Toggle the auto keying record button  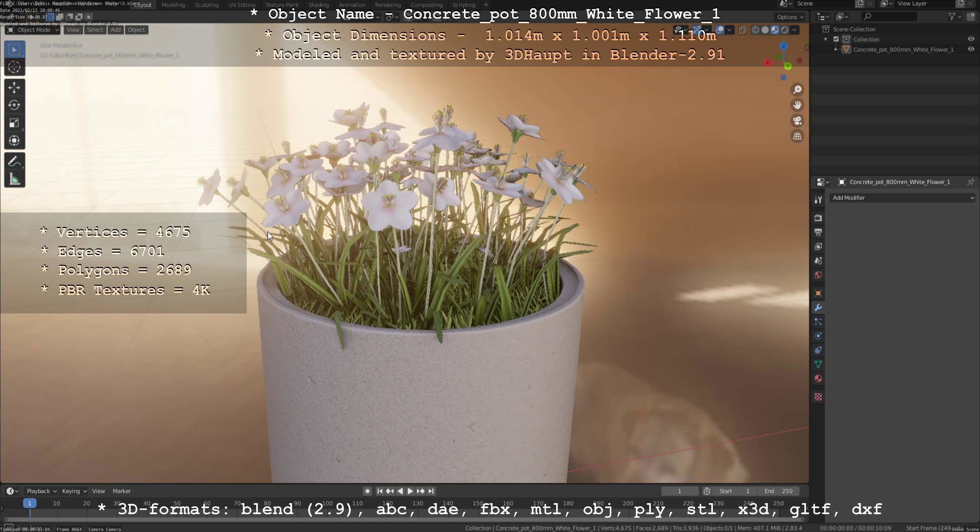tap(367, 491)
